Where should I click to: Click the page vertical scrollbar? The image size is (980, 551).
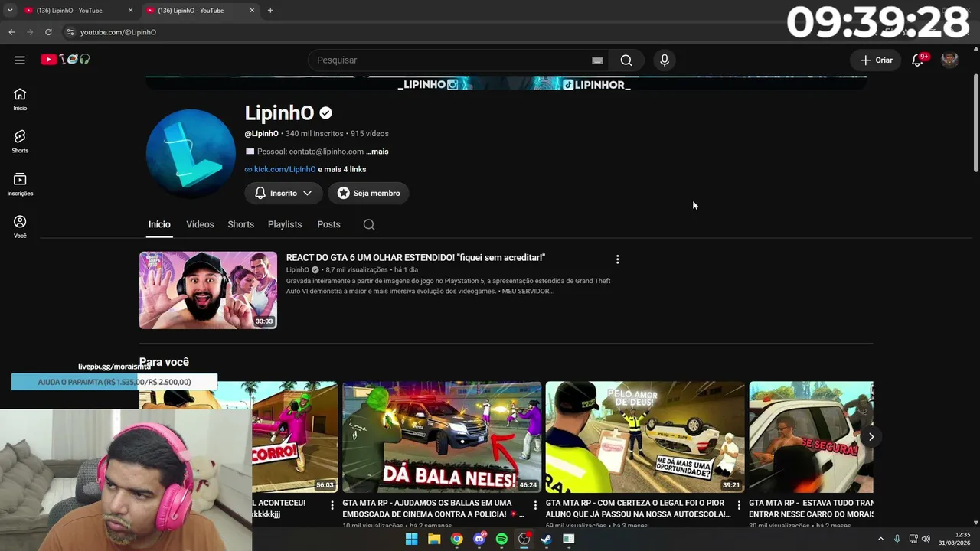(x=975, y=122)
